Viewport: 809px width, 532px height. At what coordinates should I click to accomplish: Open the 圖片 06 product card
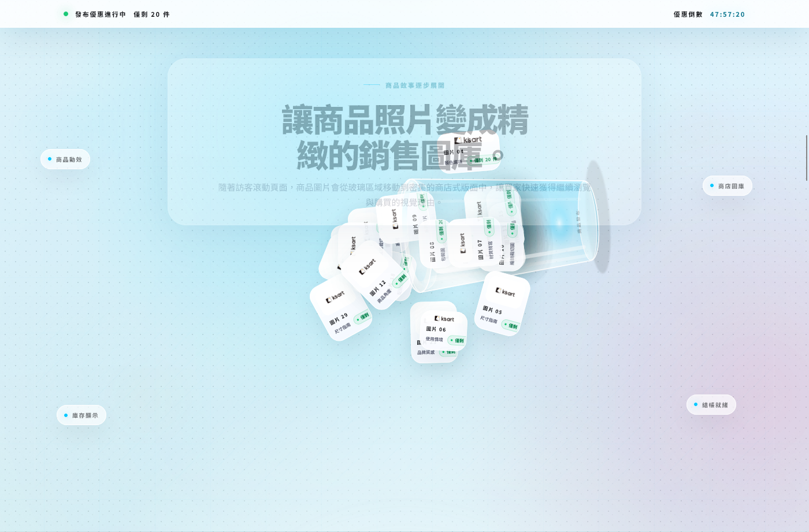click(x=444, y=331)
